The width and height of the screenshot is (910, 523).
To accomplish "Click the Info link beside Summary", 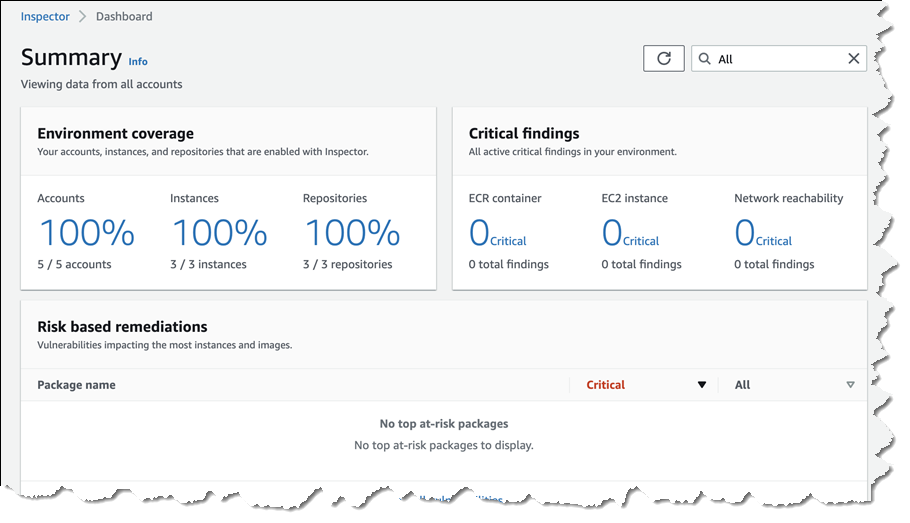I will click(138, 62).
